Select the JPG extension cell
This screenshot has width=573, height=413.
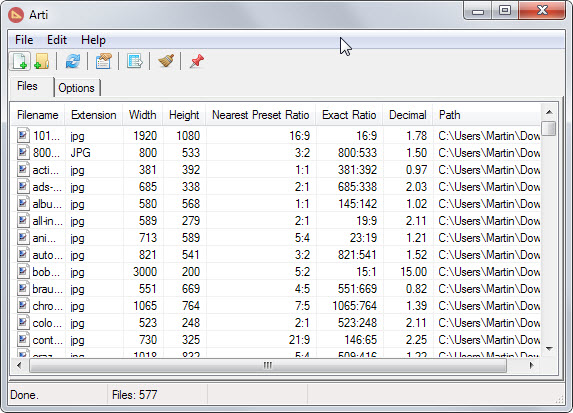[x=80, y=153]
